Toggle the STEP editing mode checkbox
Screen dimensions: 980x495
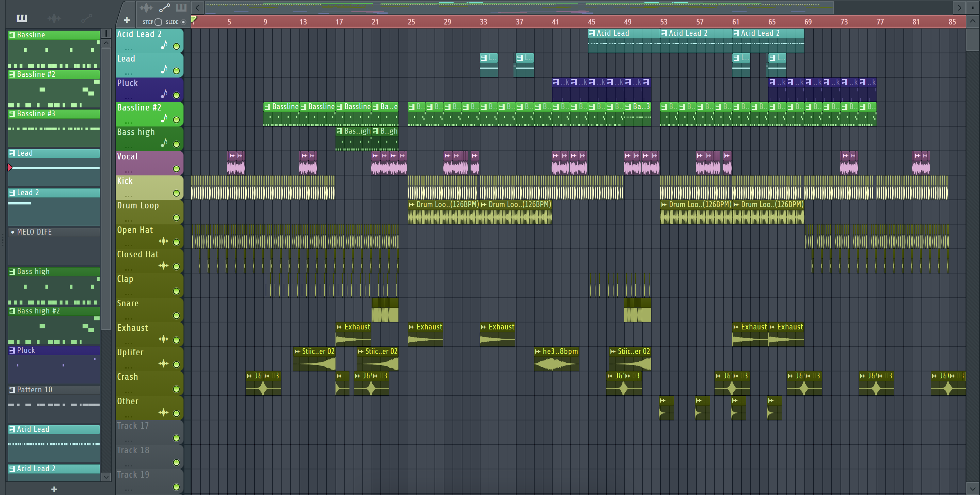click(x=158, y=22)
